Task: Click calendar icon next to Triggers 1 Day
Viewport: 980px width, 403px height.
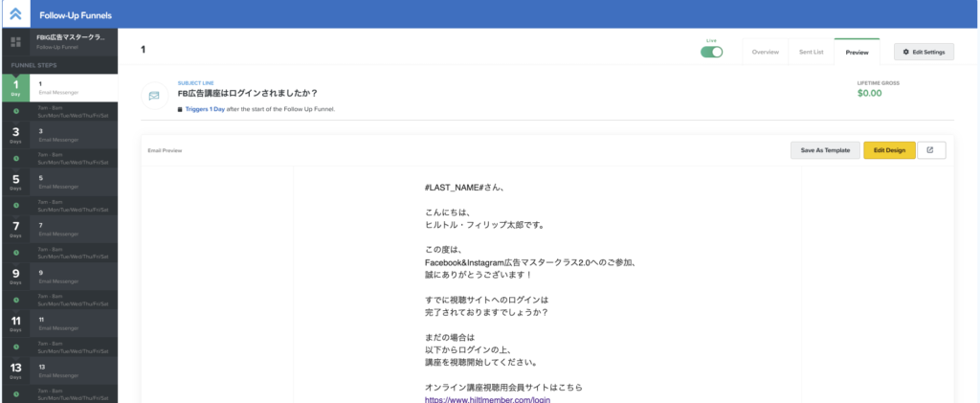Action: 181,109
